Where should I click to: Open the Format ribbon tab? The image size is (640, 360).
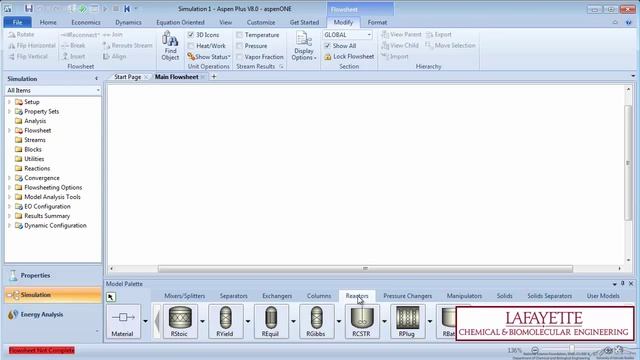tap(377, 22)
